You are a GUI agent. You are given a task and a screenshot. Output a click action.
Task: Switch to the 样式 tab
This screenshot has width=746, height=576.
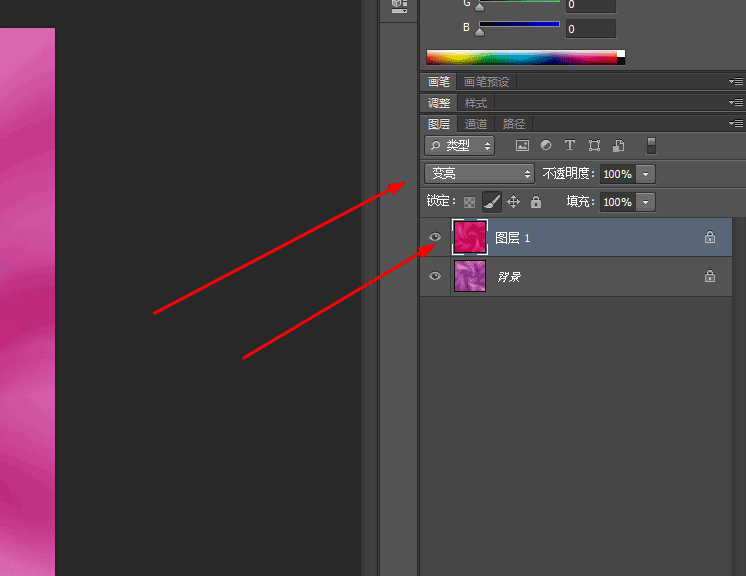[x=476, y=103]
